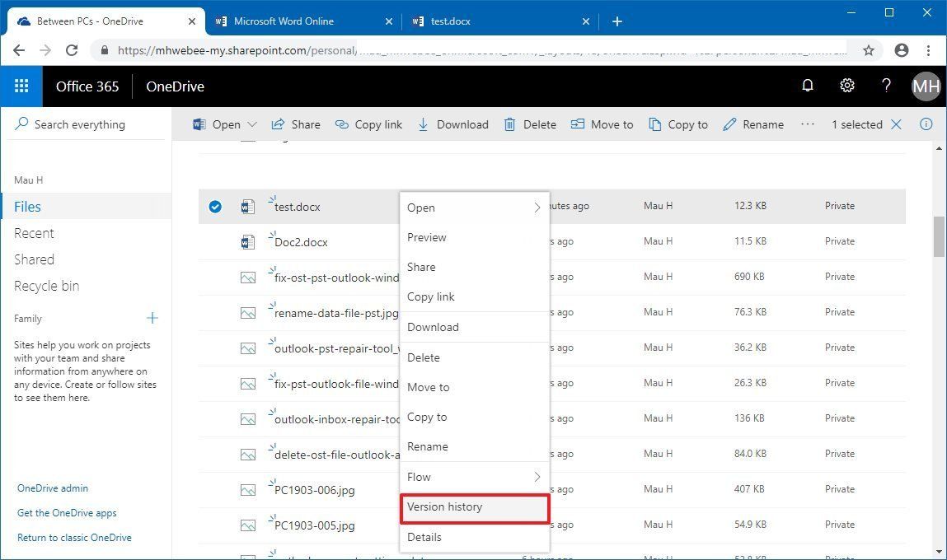Delete test.docx using the toolbar Delete icon
This screenshot has width=947, height=560.
[x=531, y=124]
